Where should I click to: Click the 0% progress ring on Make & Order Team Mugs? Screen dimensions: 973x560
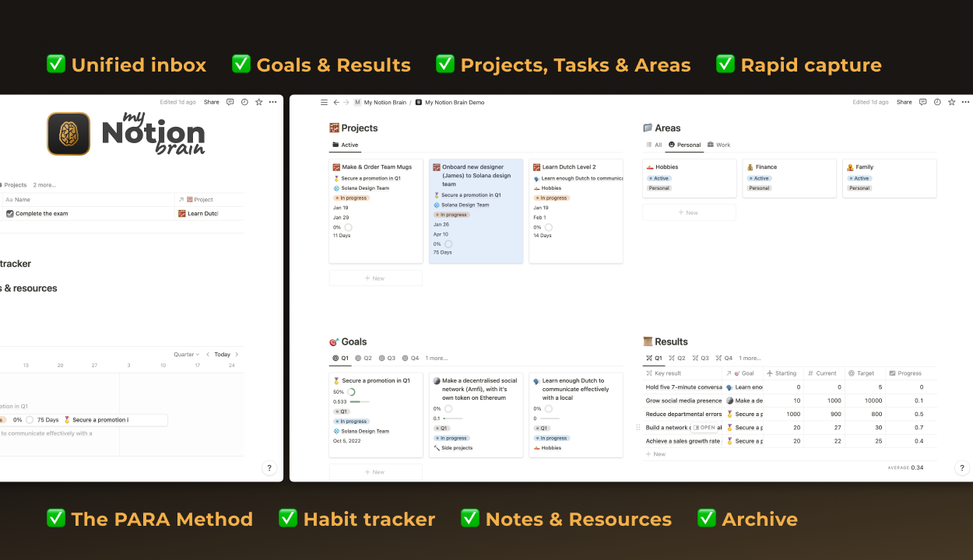[x=348, y=227]
